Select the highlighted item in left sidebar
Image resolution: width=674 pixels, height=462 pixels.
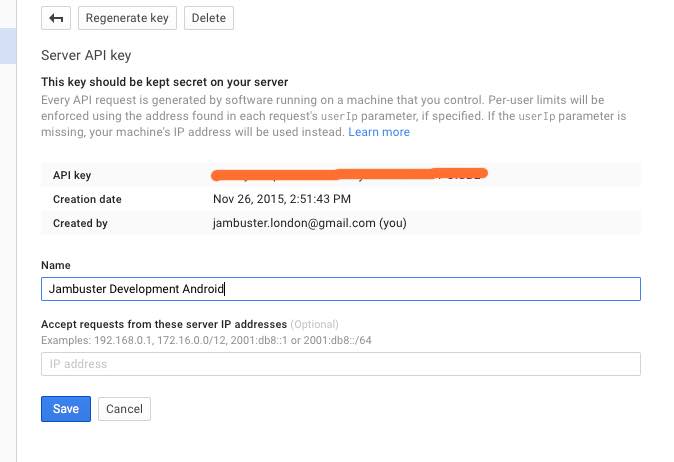click(7, 45)
